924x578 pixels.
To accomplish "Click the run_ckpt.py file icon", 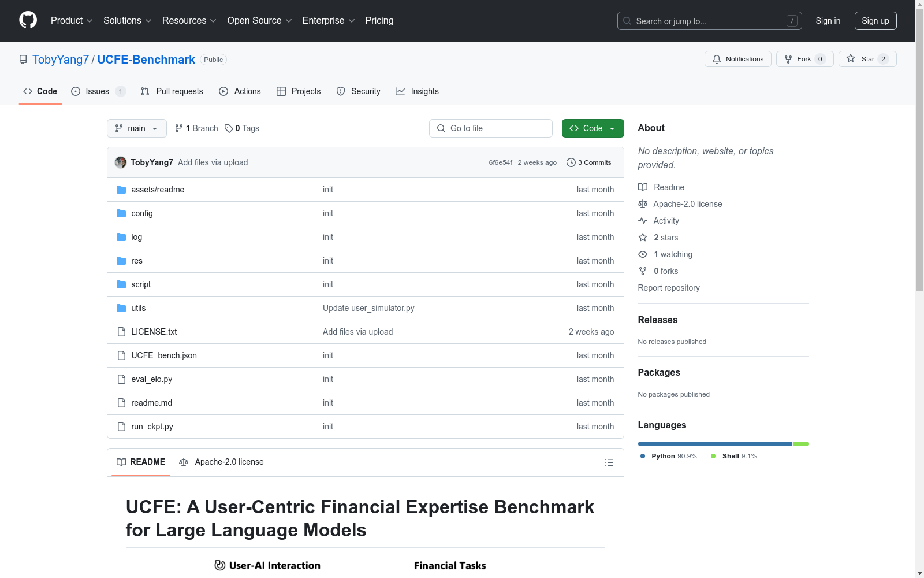I will click(121, 427).
